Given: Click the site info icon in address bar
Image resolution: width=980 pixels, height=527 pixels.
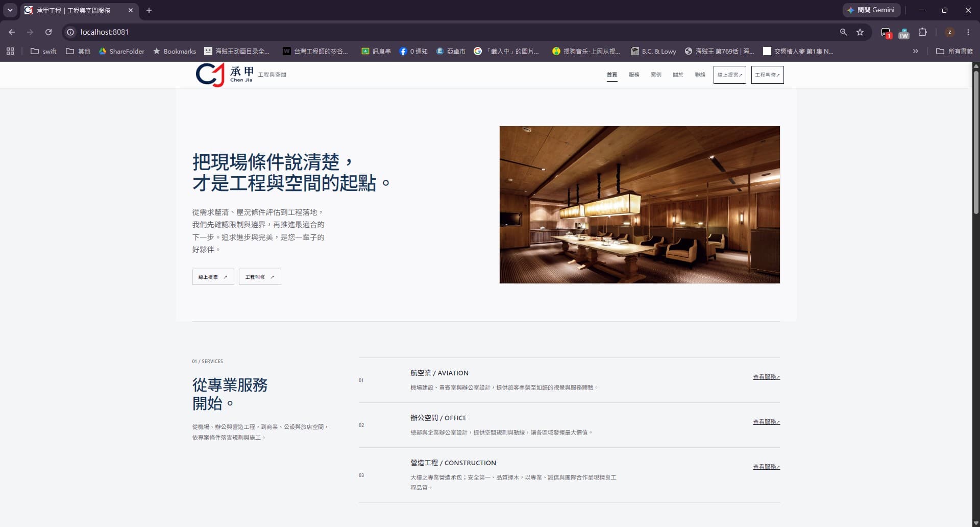Looking at the screenshot, I should [70, 32].
